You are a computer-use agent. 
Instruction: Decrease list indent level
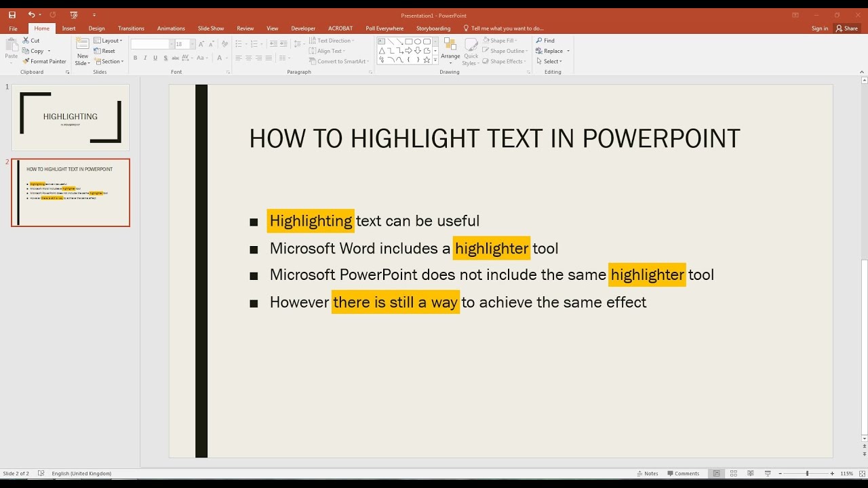pyautogui.click(x=273, y=43)
